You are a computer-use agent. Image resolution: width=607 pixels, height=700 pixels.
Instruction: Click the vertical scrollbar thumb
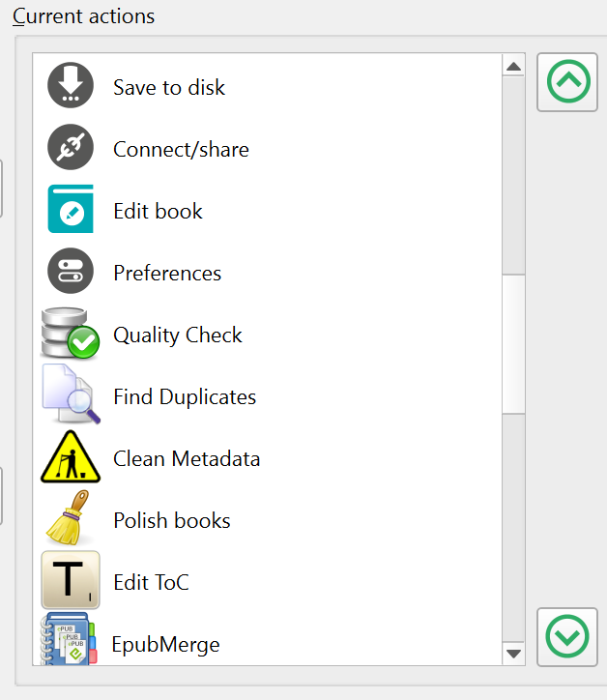(514, 344)
